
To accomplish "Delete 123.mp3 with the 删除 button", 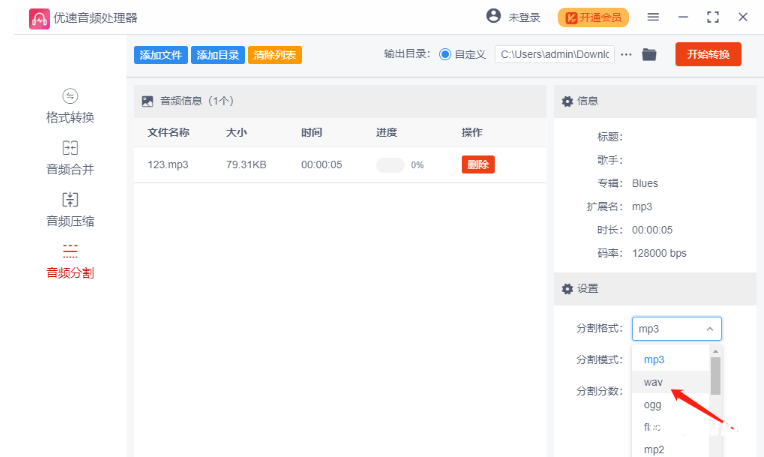I will pyautogui.click(x=478, y=165).
